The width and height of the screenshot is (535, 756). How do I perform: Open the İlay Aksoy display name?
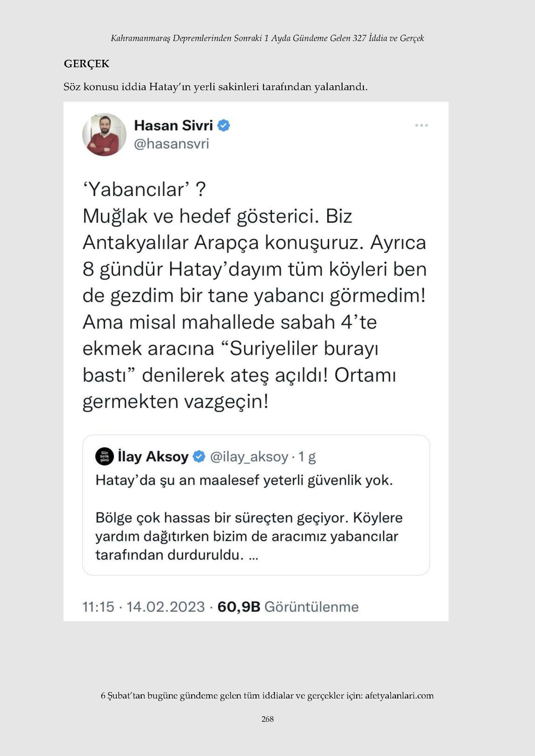tap(153, 457)
